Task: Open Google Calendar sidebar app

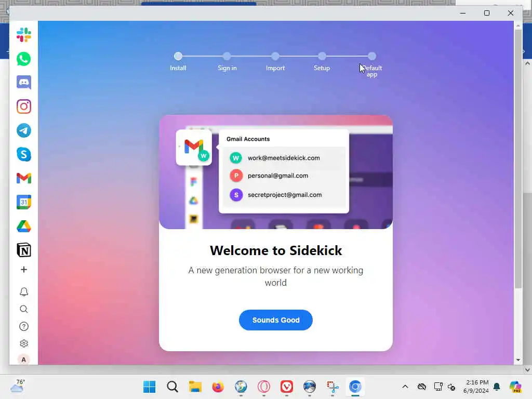Action: click(24, 202)
